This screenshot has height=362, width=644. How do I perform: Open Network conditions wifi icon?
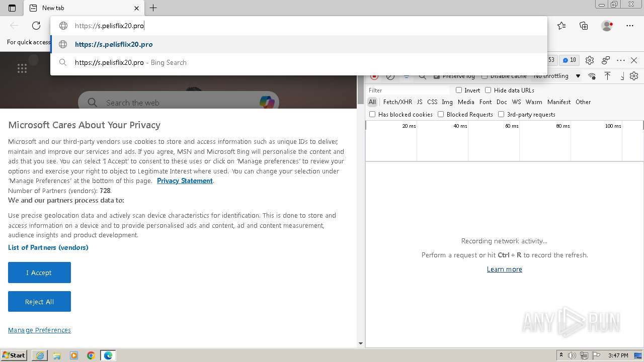pos(592,76)
